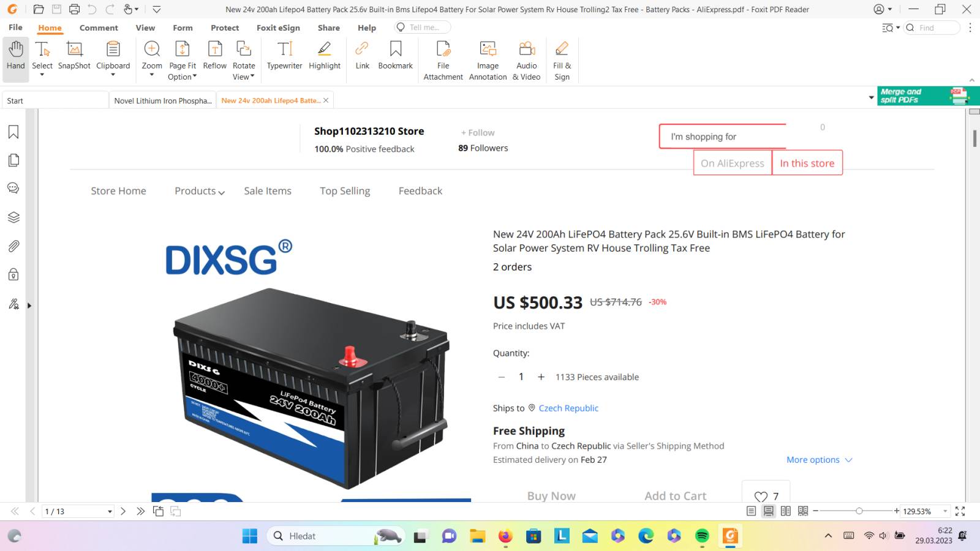Image resolution: width=980 pixels, height=551 pixels.
Task: Click Page Fit Option icon
Action: (x=183, y=49)
